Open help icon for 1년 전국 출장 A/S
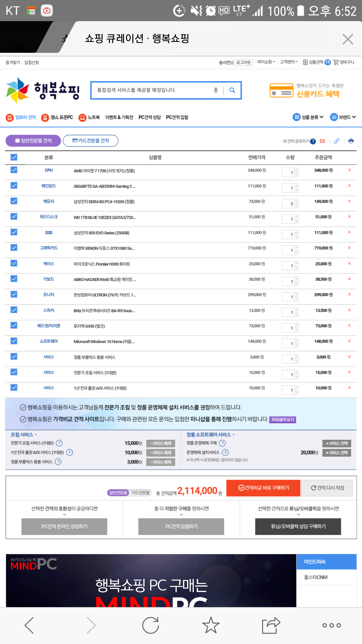This screenshot has height=644, width=362. click(x=69, y=452)
